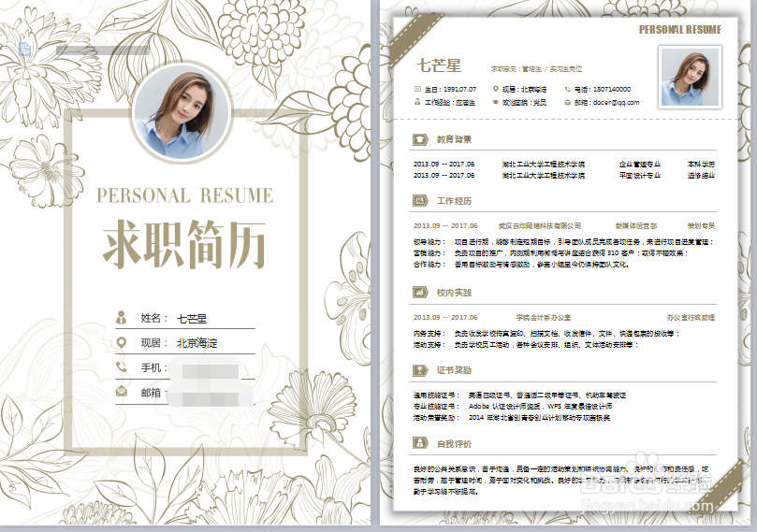Click the 合作能力 description line
757x532 pixels.
coord(521,265)
